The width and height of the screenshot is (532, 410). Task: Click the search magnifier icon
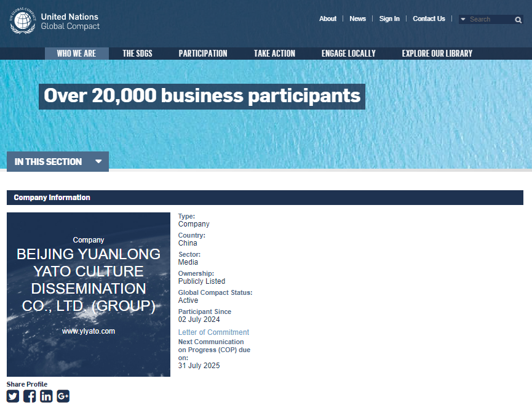click(x=518, y=20)
